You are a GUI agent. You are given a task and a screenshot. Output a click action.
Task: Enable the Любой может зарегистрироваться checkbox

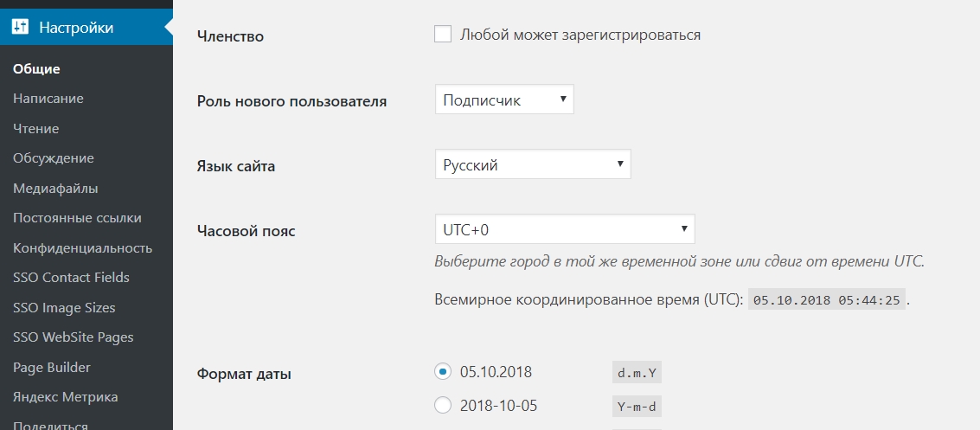[x=443, y=34]
